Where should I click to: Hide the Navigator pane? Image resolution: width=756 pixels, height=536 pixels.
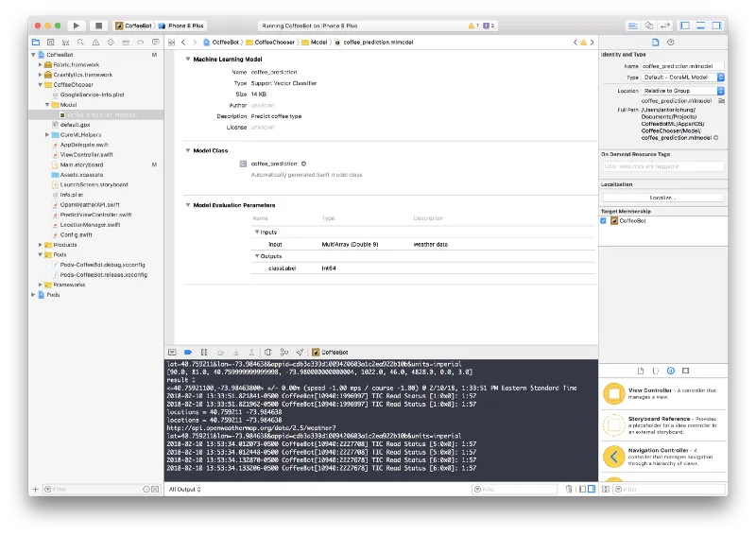(x=684, y=26)
